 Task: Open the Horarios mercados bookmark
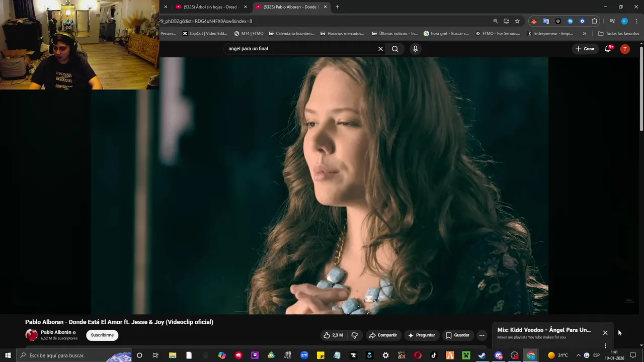click(x=342, y=34)
